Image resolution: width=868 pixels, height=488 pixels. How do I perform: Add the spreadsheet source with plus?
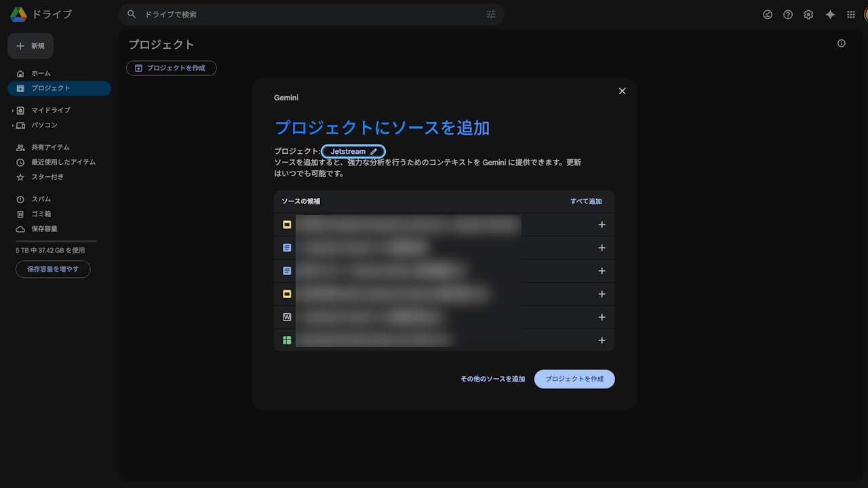tap(601, 340)
